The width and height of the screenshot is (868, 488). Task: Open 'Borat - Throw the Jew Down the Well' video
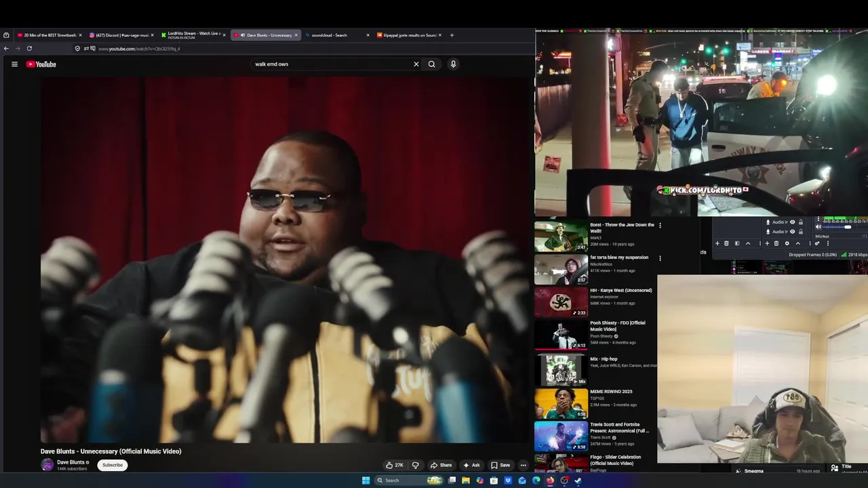tap(622, 228)
